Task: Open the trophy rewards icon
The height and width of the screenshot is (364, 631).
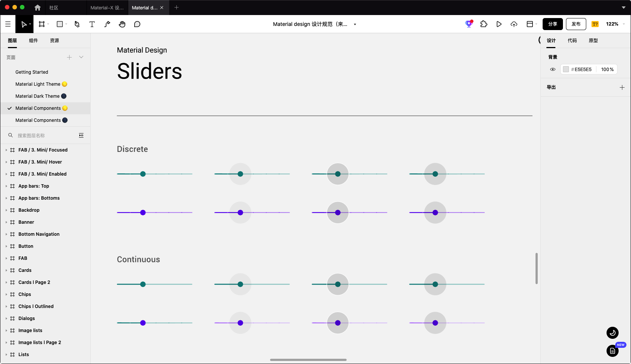Action: point(469,24)
